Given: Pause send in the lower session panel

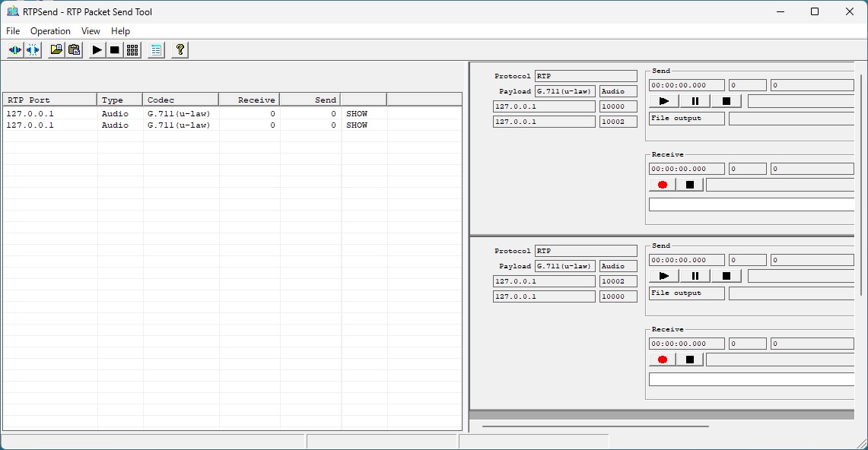Looking at the screenshot, I should coord(695,276).
